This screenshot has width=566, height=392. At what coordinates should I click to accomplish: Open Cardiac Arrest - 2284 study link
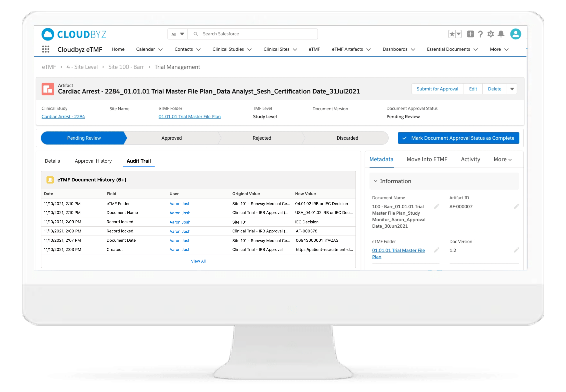point(63,117)
